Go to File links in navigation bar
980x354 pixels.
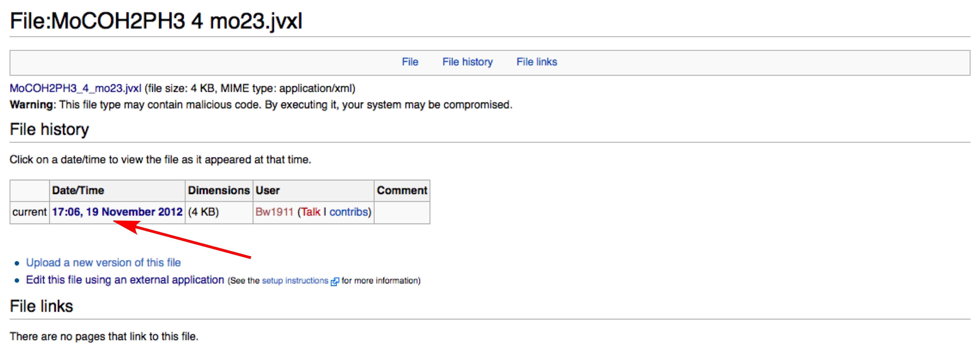[536, 62]
